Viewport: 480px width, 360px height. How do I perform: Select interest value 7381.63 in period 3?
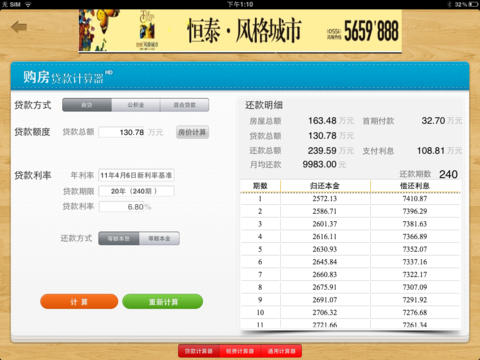pos(415,224)
